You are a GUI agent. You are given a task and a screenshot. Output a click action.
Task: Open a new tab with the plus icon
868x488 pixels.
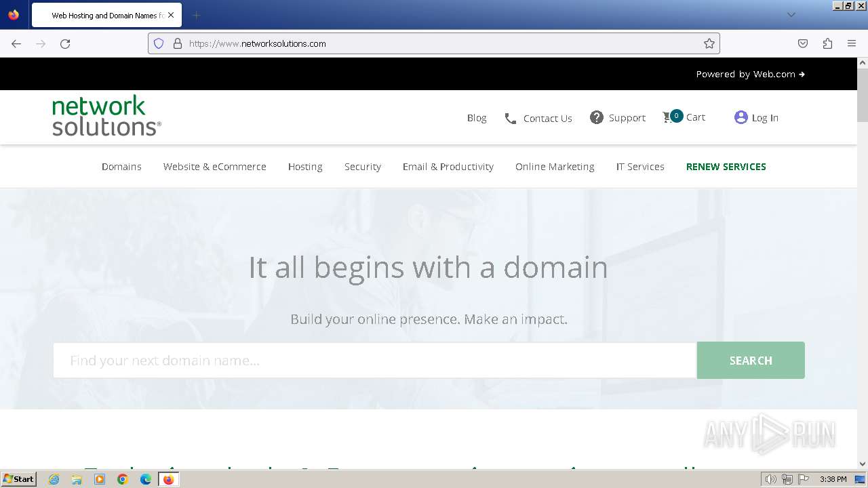point(196,15)
